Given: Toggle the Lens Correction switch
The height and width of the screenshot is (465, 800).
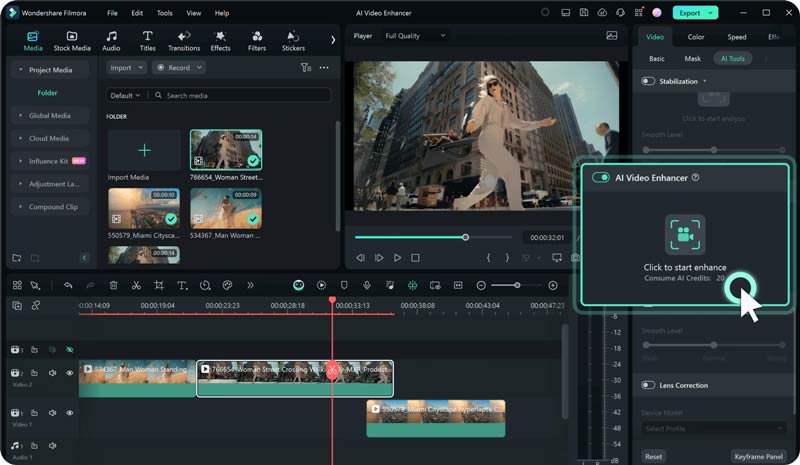Looking at the screenshot, I should pos(648,385).
